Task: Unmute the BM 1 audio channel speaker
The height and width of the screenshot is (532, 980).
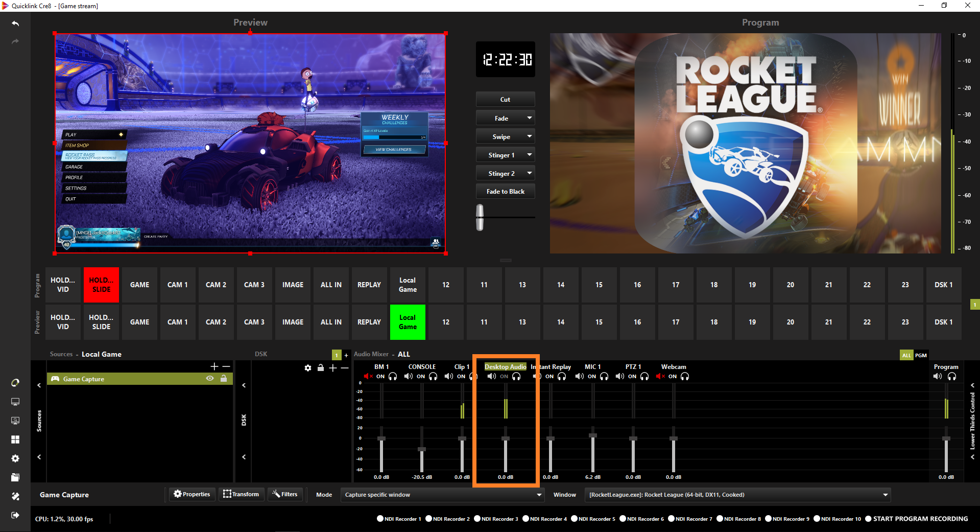Action: [368, 377]
